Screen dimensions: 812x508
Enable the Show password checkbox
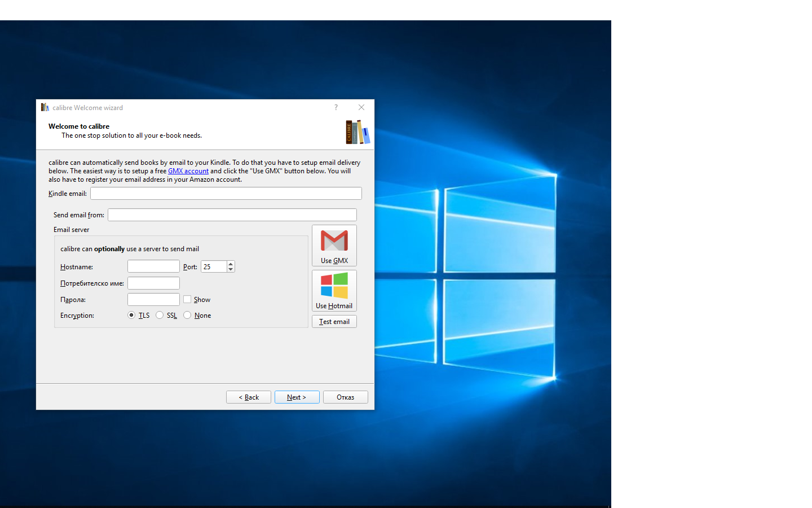[x=187, y=299]
